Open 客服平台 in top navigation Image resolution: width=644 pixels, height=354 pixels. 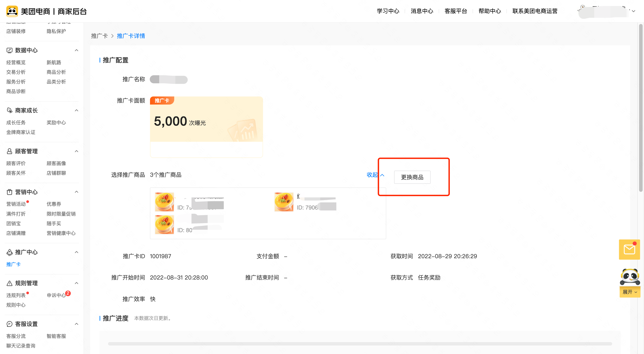click(x=455, y=11)
